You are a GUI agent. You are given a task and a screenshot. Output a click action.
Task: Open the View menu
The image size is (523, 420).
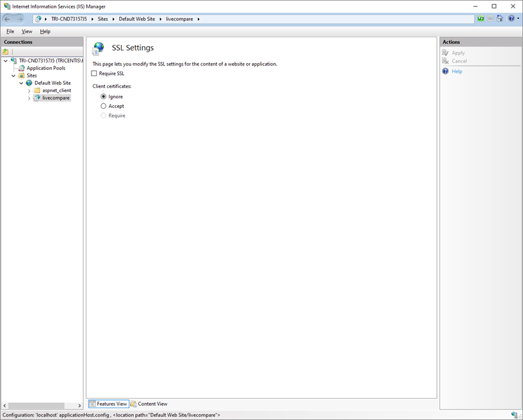27,31
